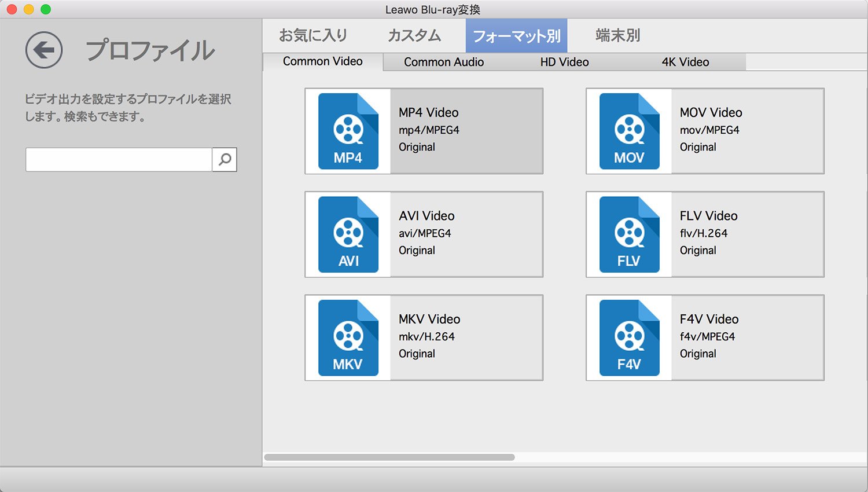The image size is (868, 492).
Task: Maximize the window with the green button
Action: click(x=46, y=9)
